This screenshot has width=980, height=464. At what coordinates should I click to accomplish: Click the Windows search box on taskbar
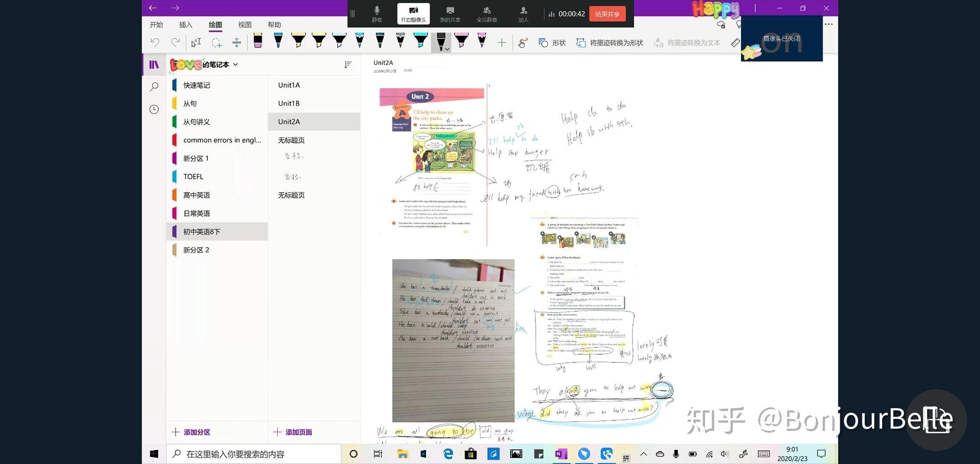point(254,454)
